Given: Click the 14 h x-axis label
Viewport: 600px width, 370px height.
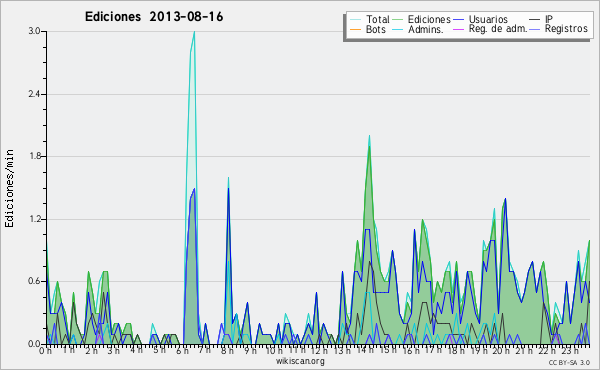Looking at the screenshot, I should 365,350.
